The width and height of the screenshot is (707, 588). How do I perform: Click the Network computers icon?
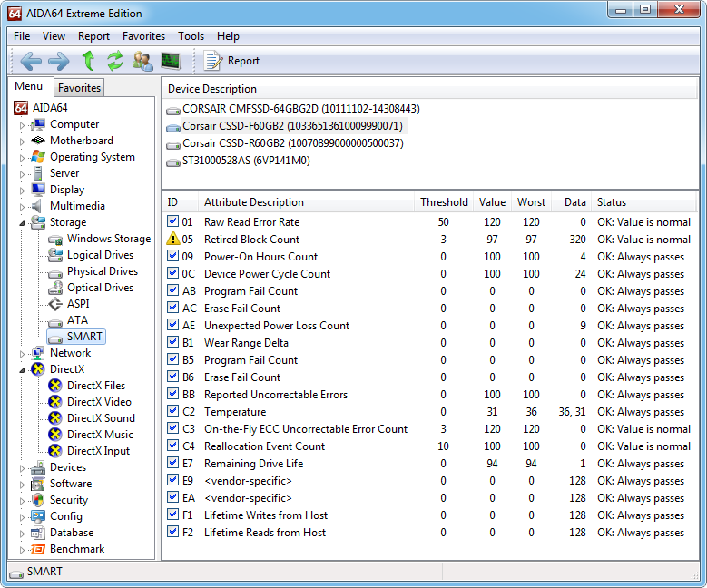click(38, 353)
